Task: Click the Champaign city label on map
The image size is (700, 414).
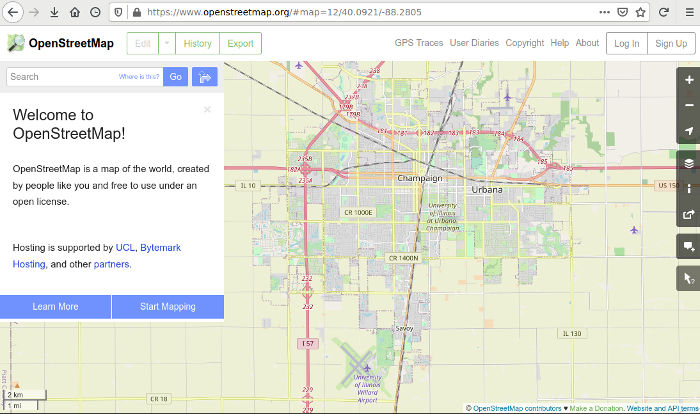Action: (x=420, y=178)
